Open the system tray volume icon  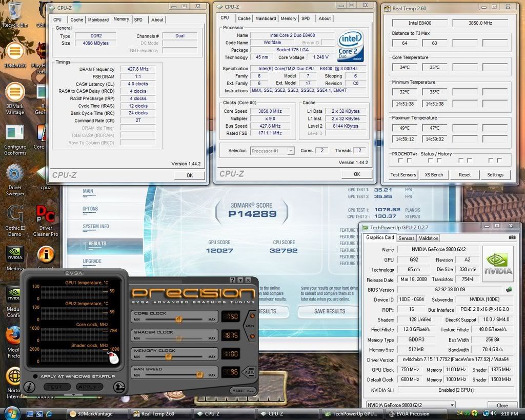(494, 414)
